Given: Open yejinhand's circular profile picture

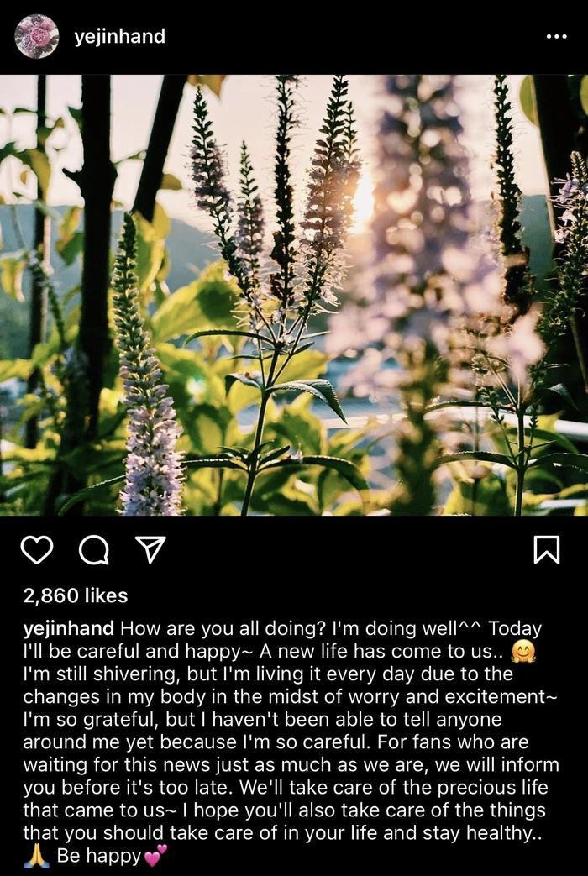Looking at the screenshot, I should click(x=37, y=37).
